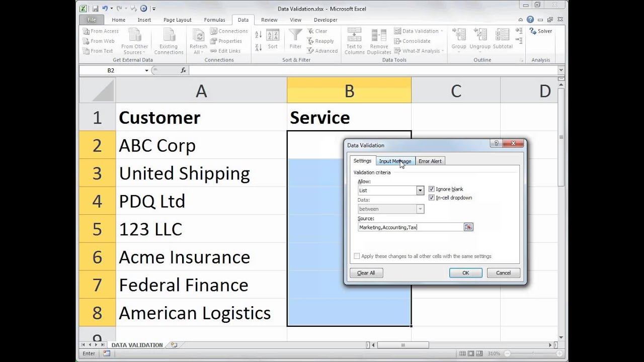
Task: Switch to the Error Alert tab
Action: point(430,161)
